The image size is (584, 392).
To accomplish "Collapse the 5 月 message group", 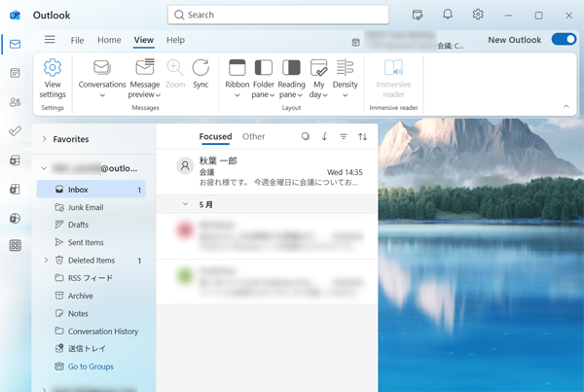I will coord(185,204).
